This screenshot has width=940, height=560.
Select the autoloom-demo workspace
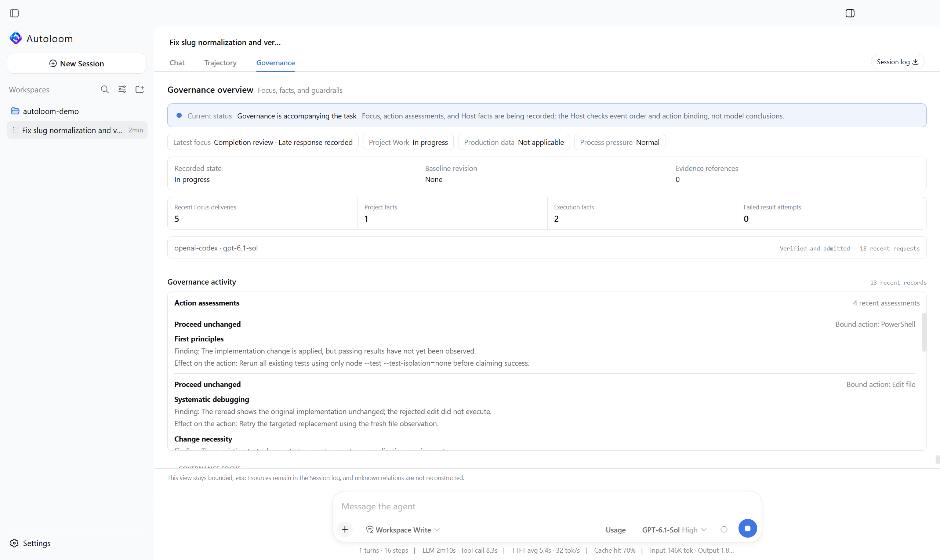77,111
